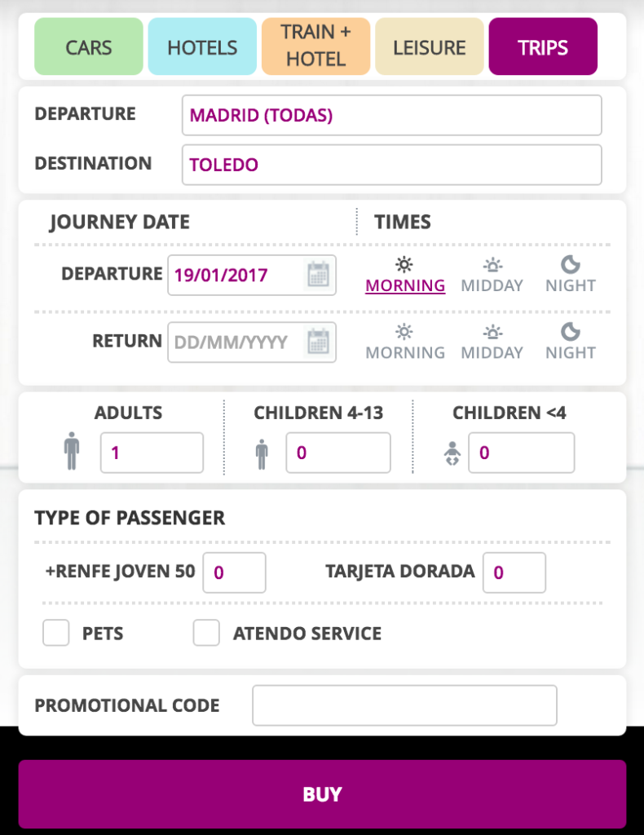644x835 pixels.
Task: Select the underlined Morning departure link
Action: (x=405, y=285)
